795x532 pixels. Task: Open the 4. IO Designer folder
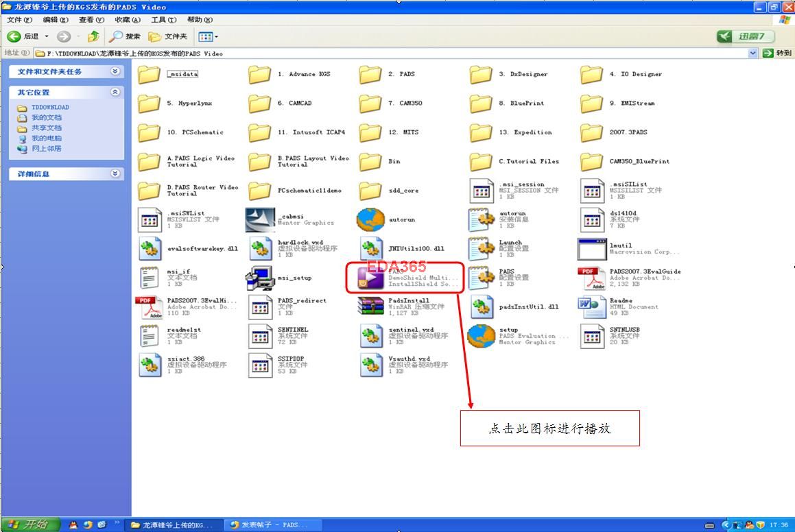click(621, 74)
